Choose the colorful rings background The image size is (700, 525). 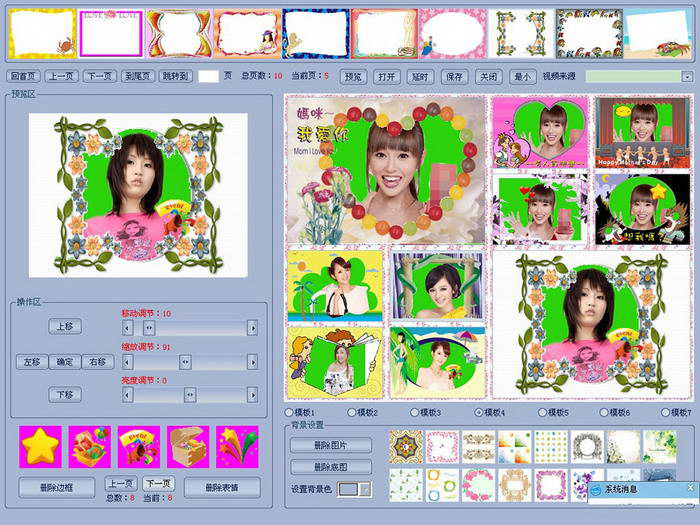point(442,485)
